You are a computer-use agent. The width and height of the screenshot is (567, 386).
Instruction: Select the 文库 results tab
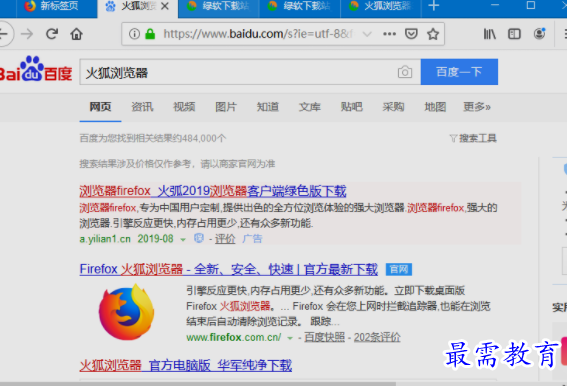point(310,107)
